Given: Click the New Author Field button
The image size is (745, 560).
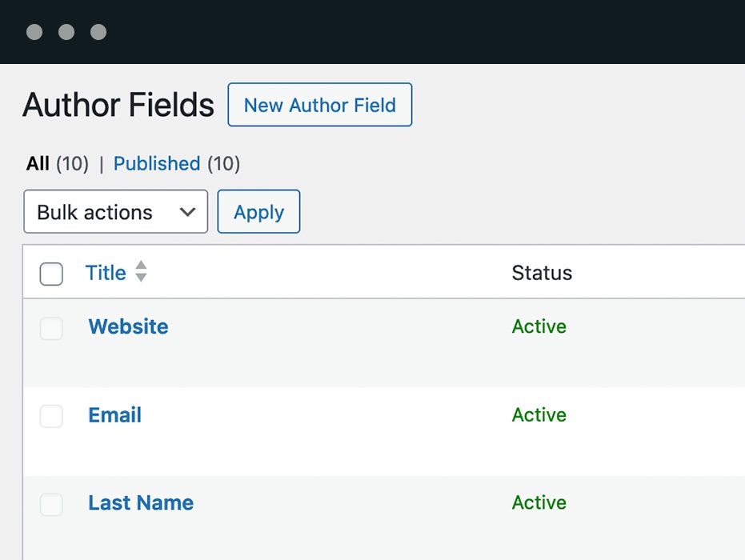Looking at the screenshot, I should pyautogui.click(x=319, y=105).
